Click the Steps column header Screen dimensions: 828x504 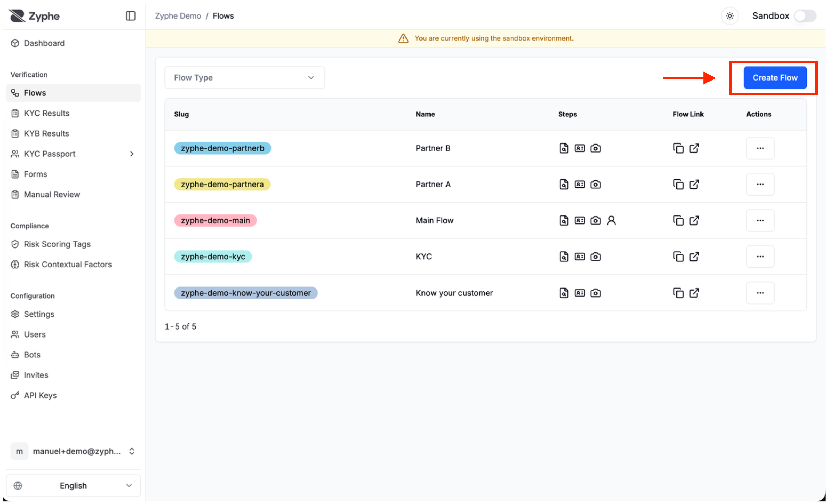click(x=567, y=114)
